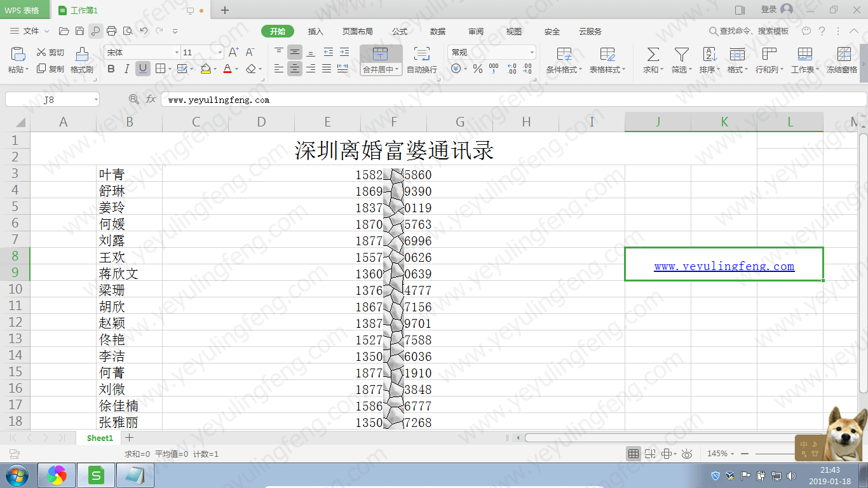Open the 文件 file menu

31,31
